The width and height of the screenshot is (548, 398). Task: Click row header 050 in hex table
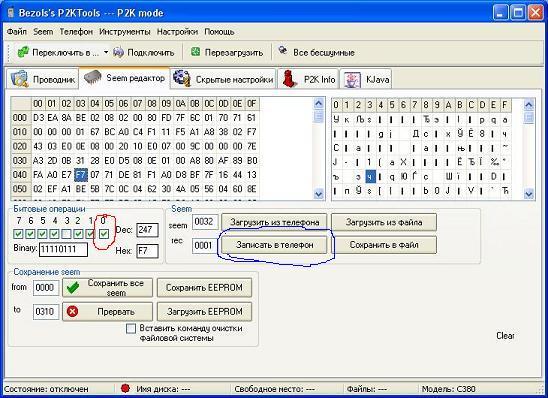(x=20, y=189)
